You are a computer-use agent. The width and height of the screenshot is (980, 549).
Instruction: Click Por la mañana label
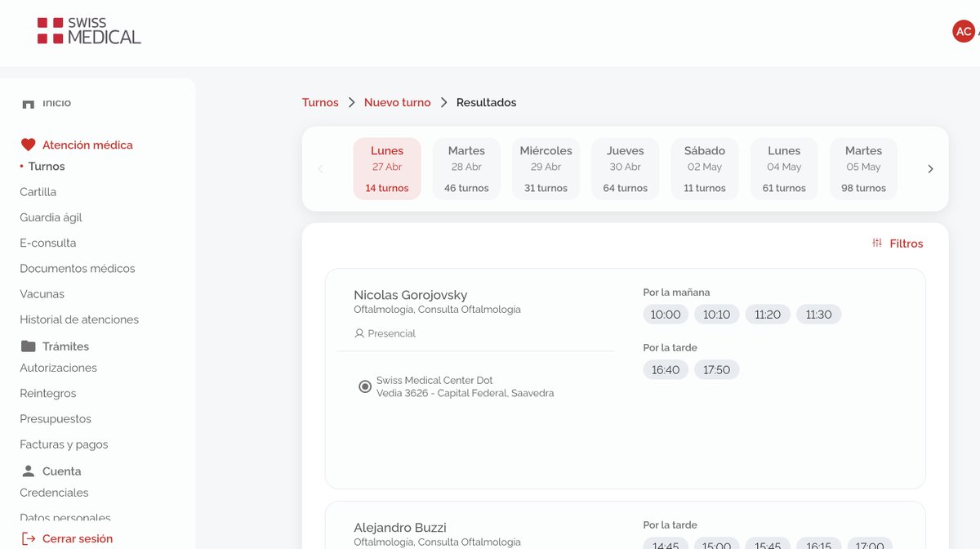pyautogui.click(x=676, y=292)
